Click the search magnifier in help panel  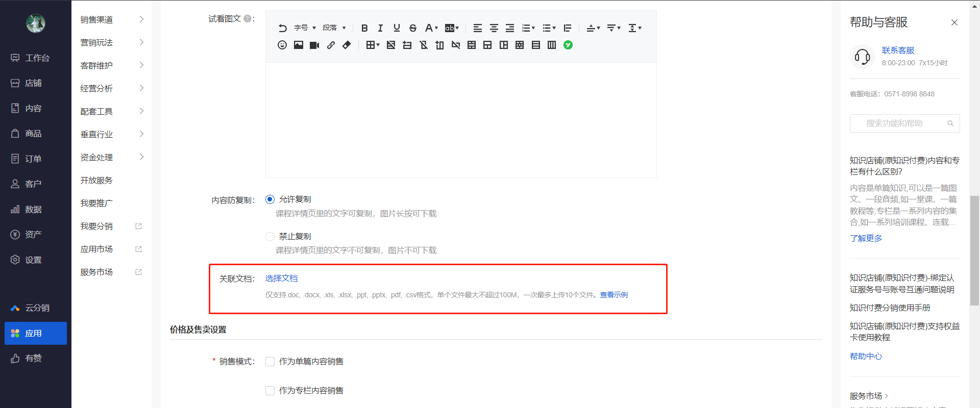pyautogui.click(x=950, y=123)
